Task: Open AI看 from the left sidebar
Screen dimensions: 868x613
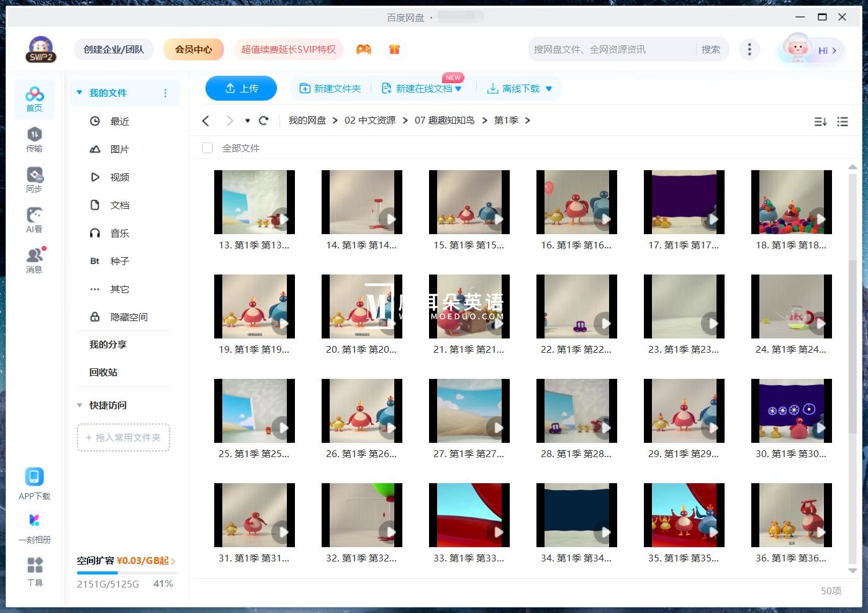Action: (x=34, y=219)
